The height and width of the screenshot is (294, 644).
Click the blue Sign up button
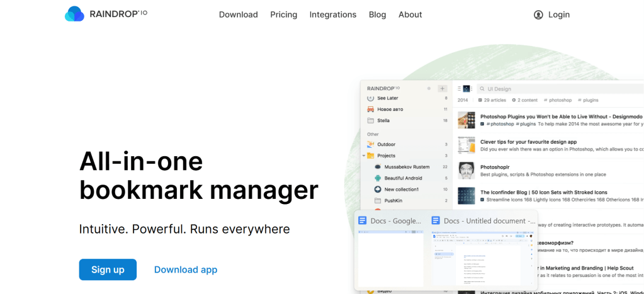[x=108, y=269]
